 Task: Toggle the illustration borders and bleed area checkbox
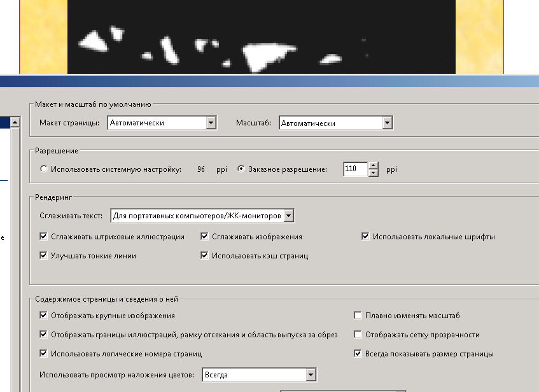click(43, 334)
